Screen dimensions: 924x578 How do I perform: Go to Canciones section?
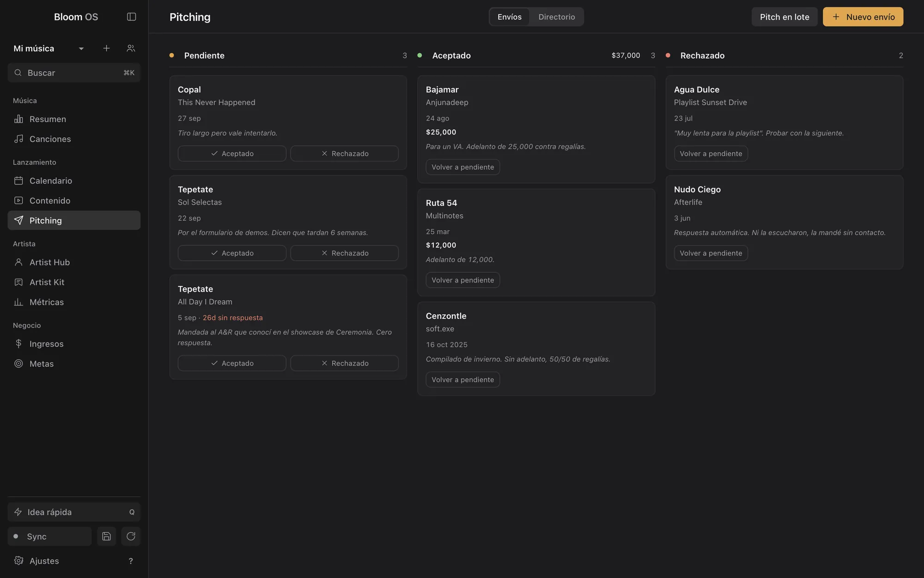click(x=74, y=139)
